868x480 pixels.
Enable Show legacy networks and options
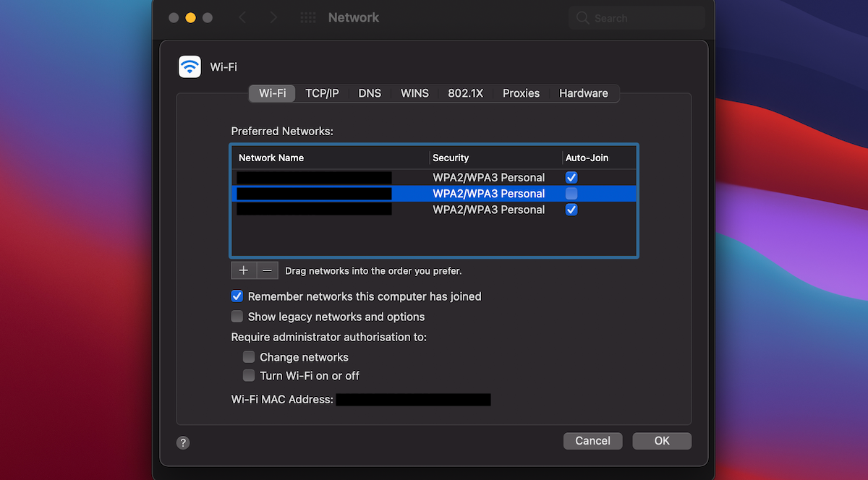pos(237,316)
